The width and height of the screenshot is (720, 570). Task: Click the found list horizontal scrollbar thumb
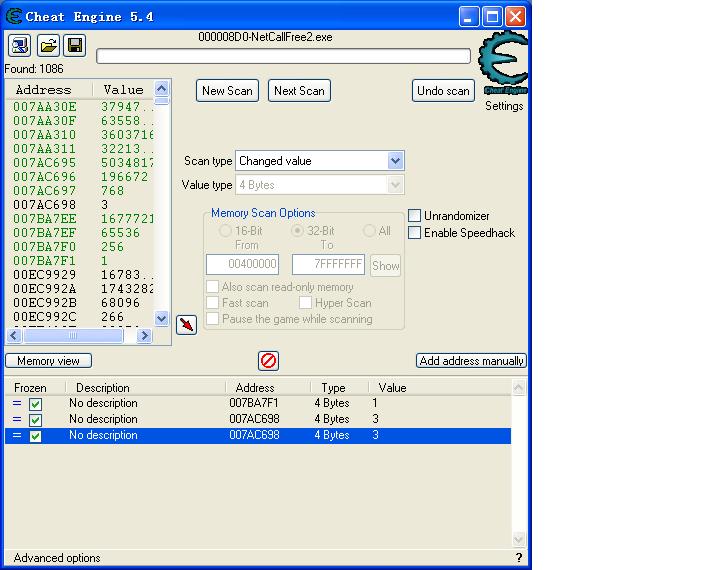click(73, 336)
